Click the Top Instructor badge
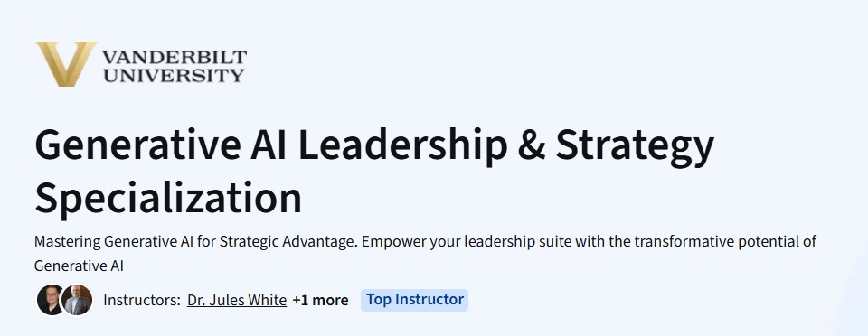 [x=415, y=300]
